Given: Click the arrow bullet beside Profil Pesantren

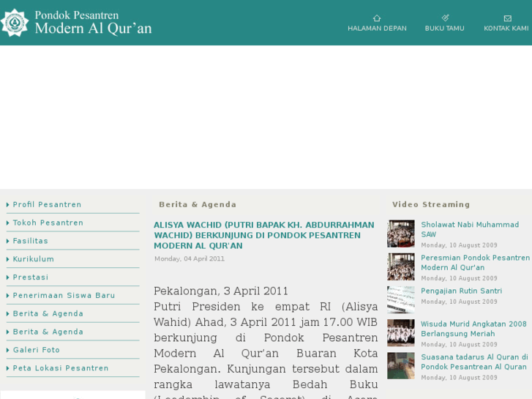Looking at the screenshot, I should [8, 204].
